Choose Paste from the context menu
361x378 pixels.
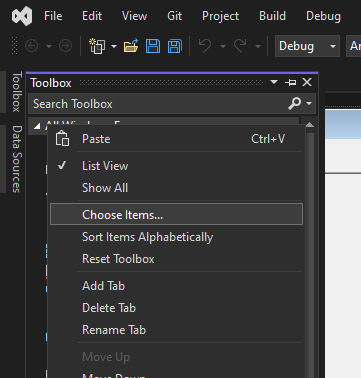[x=176, y=139]
